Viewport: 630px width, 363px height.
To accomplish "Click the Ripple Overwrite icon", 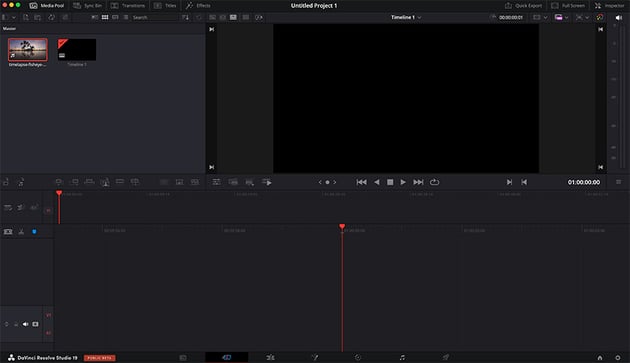I will click(x=89, y=182).
